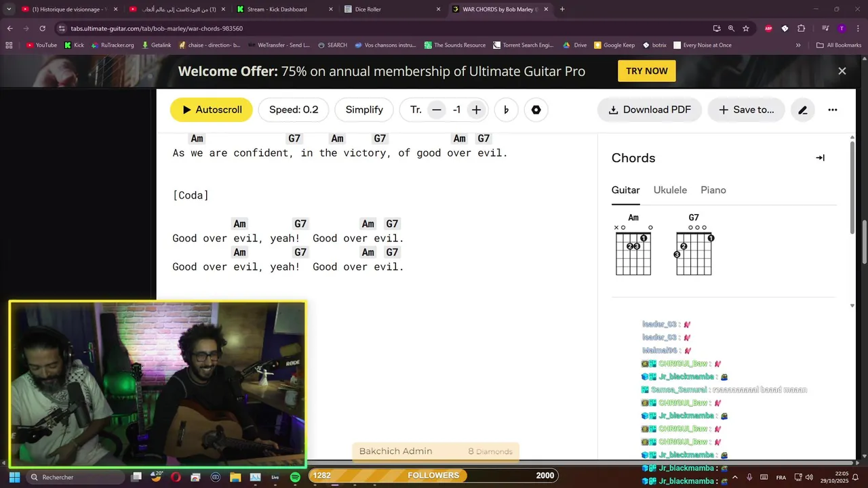The height and width of the screenshot is (488, 868).
Task: Click the TRY NOW offer button
Action: click(646, 71)
